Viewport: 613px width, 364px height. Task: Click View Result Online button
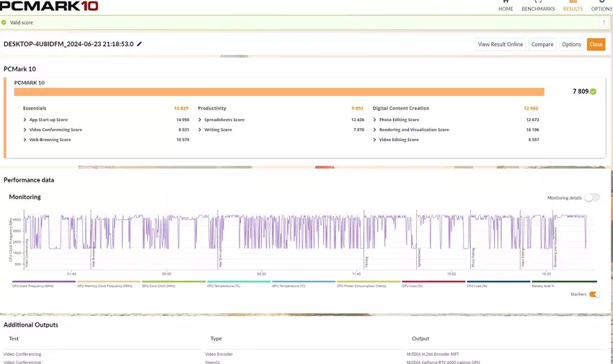[500, 45]
